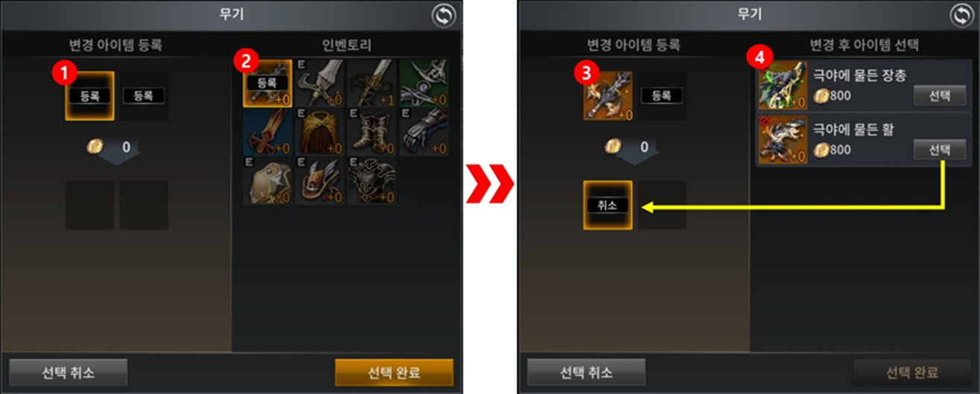Screen dimensions: 980x394
Task: Click refresh icon in left 무기 panel
Action: pos(444,16)
